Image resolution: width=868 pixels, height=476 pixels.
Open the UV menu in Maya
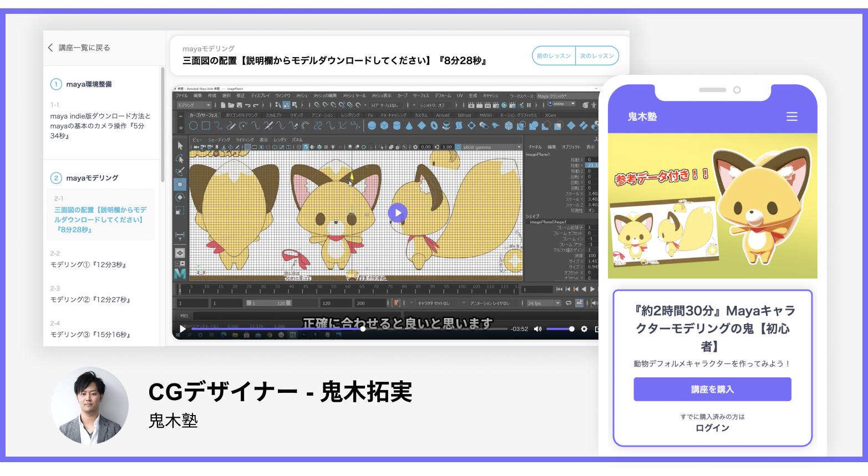tap(460, 96)
